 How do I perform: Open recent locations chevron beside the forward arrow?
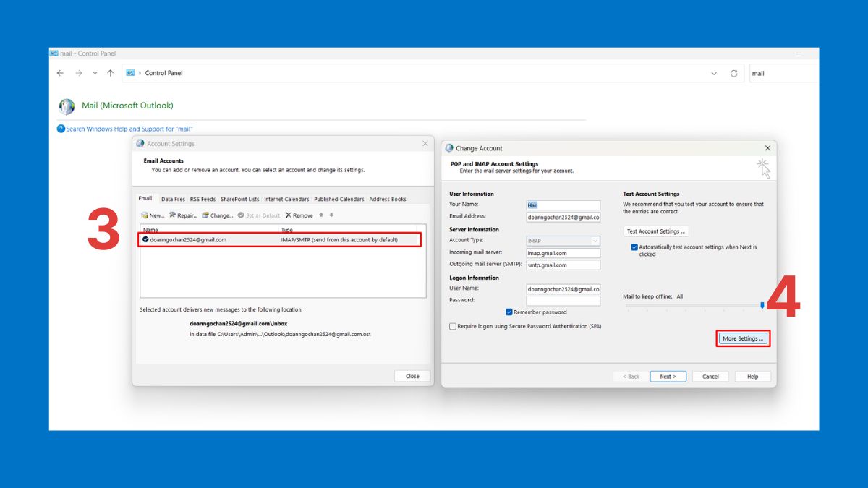95,73
